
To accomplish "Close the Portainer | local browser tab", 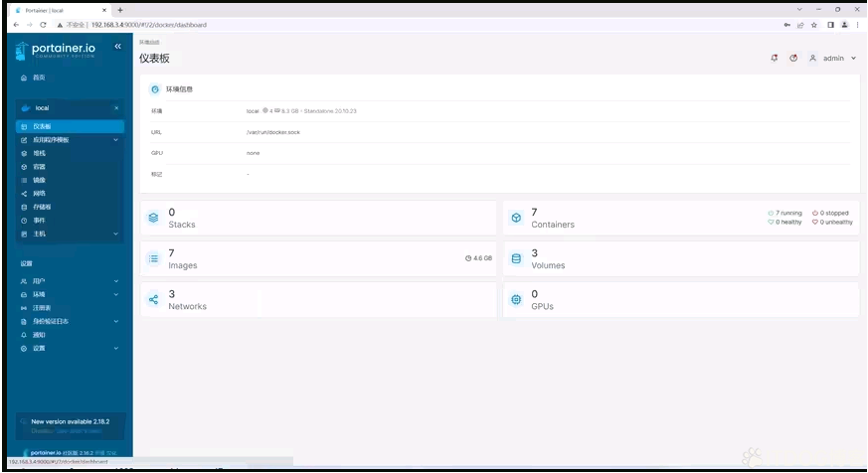I will [x=104, y=10].
